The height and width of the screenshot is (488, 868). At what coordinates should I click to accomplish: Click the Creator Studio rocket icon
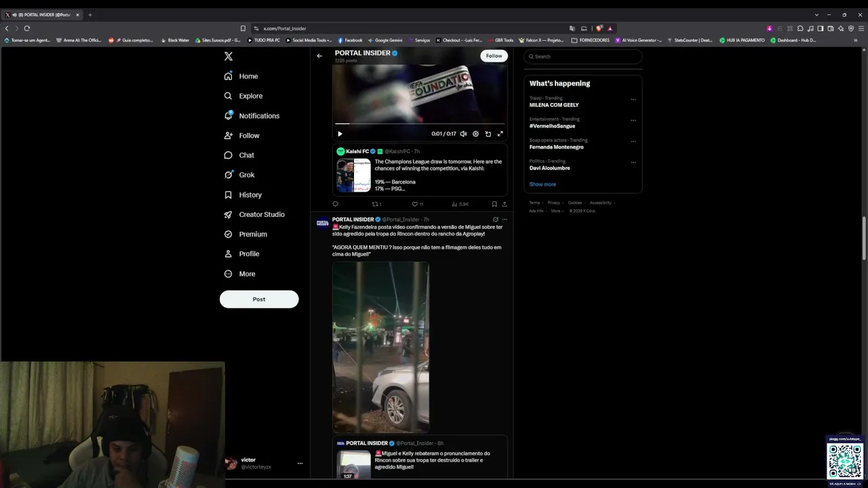229,215
